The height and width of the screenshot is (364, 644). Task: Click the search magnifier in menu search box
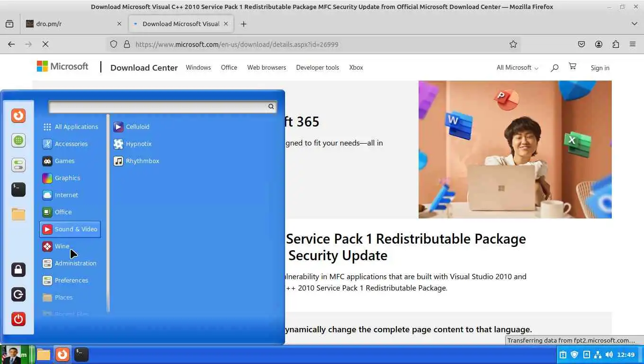271,107
